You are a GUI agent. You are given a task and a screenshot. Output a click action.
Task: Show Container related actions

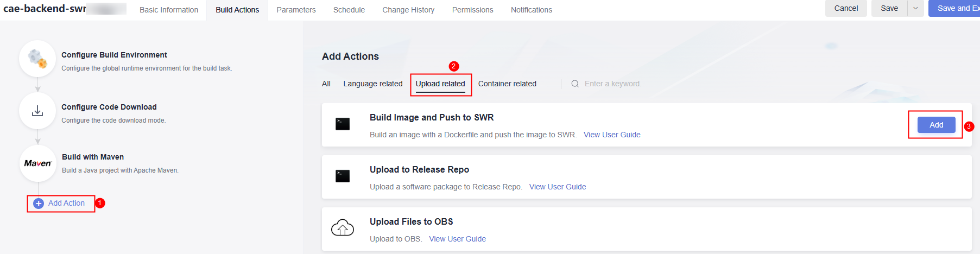507,84
